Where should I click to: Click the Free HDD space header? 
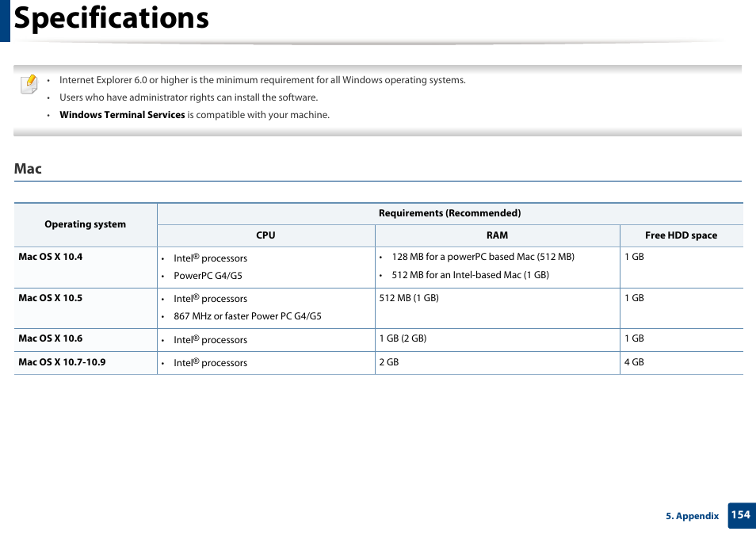pos(681,235)
